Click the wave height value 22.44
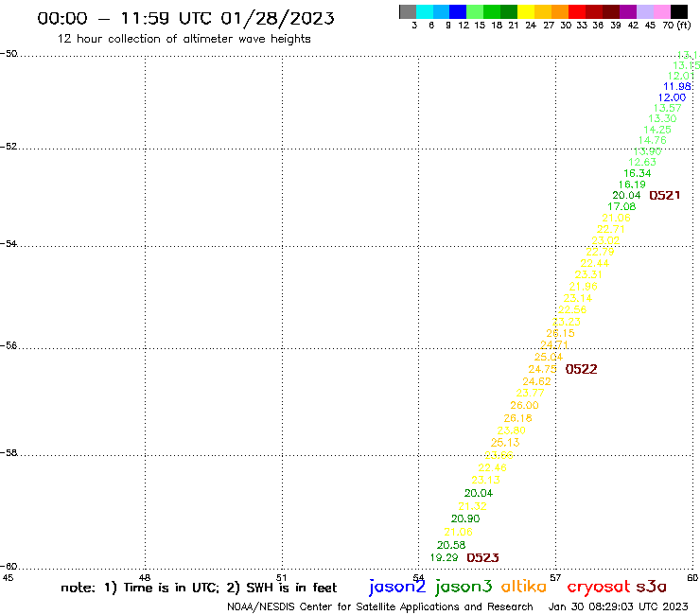The width and height of the screenshot is (700, 615). pos(595,263)
